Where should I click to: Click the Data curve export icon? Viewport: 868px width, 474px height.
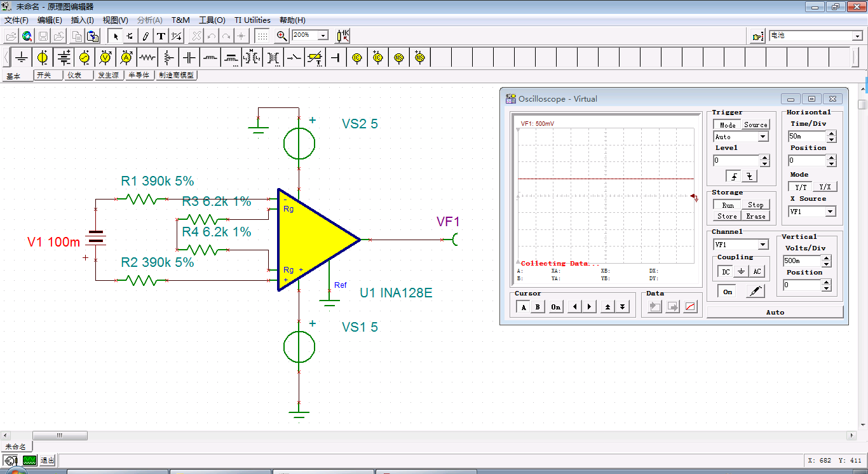(691, 307)
